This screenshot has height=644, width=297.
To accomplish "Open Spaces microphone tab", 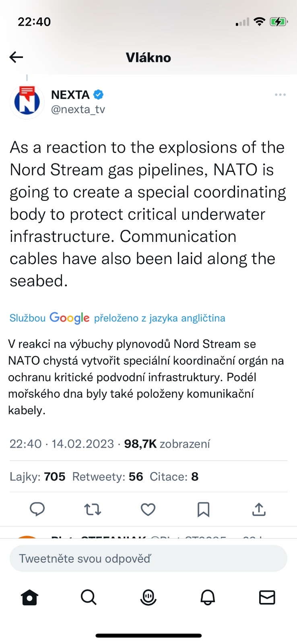I will [148, 598].
